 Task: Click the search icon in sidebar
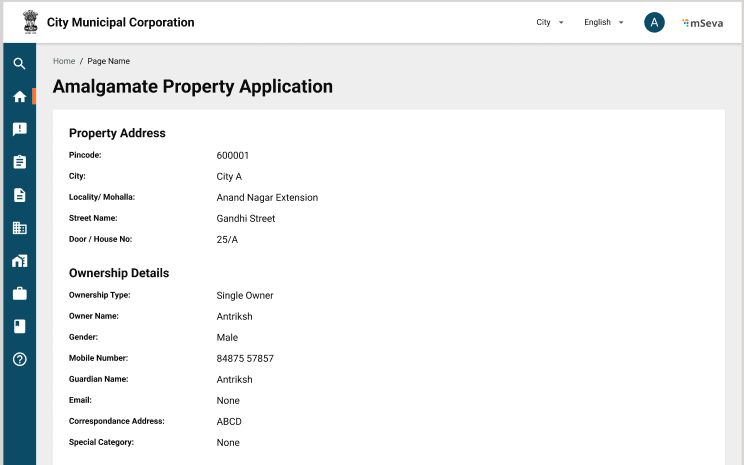19,64
